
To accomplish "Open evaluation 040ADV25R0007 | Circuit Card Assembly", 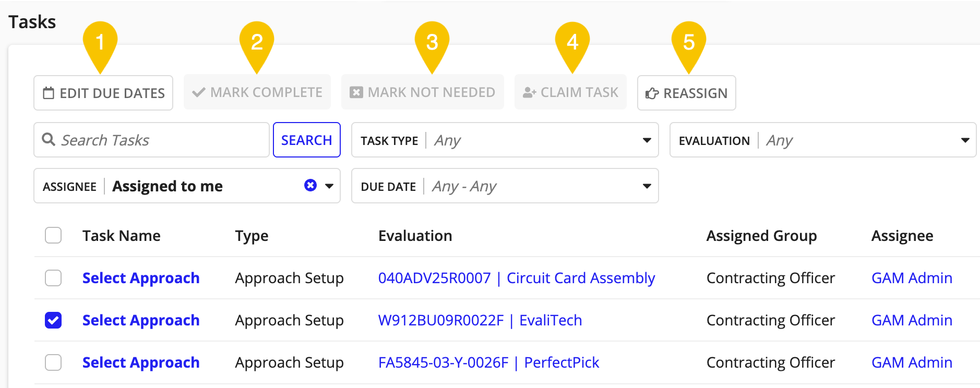I will [x=517, y=278].
